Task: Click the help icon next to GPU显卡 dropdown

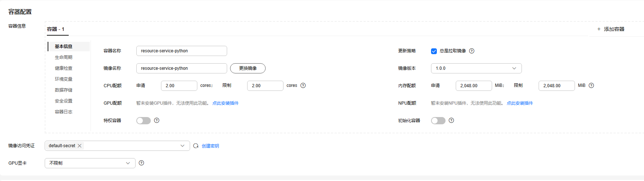Action: point(141,163)
